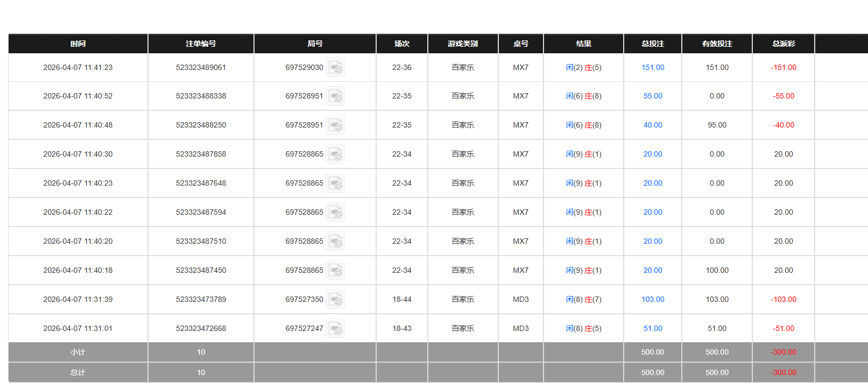Image resolution: width=868 pixels, height=388 pixels.
Task: Click the 闲(8) 庄(7) result cell
Action: [x=583, y=300]
